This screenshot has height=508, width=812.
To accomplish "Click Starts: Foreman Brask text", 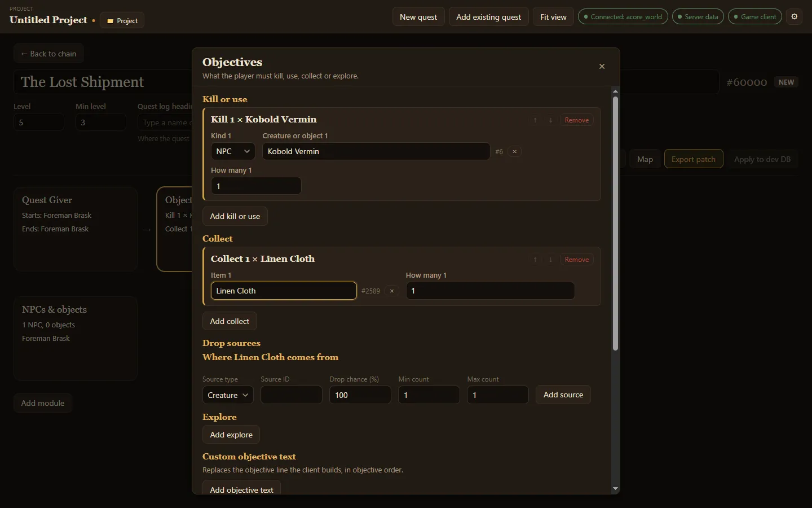I will click(56, 216).
